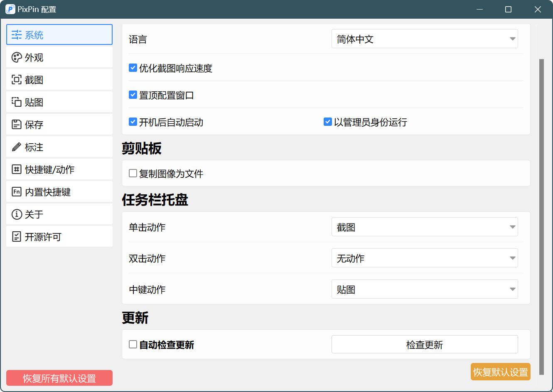Enable the 自动检查更新 checkbox
Image resolution: width=553 pixels, height=392 pixels.
[133, 344]
